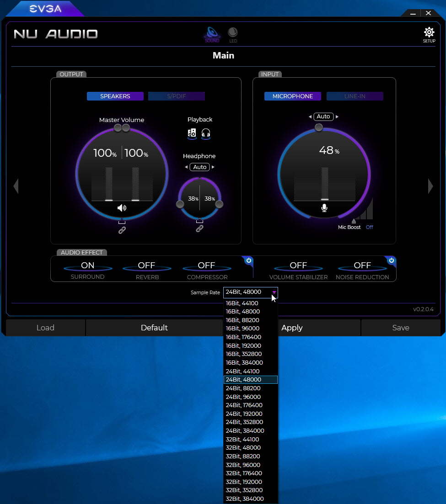Click the right arrow beside headphone Auto

pos(213,167)
